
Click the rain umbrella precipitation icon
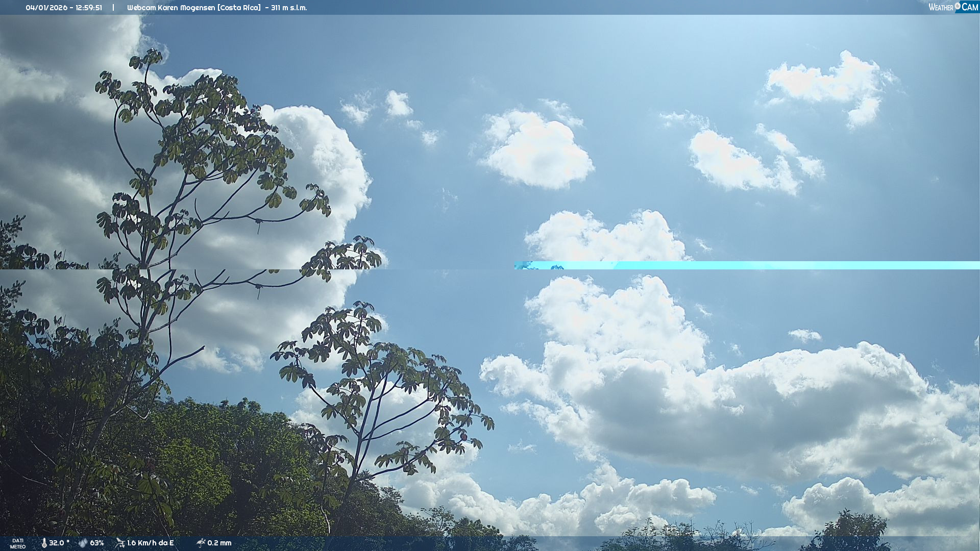pos(201,543)
